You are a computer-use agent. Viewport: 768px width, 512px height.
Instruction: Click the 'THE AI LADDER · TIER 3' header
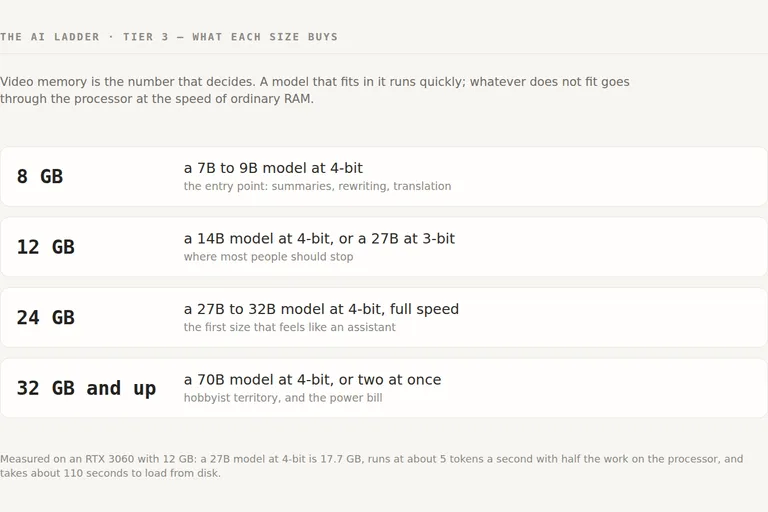pos(84,37)
